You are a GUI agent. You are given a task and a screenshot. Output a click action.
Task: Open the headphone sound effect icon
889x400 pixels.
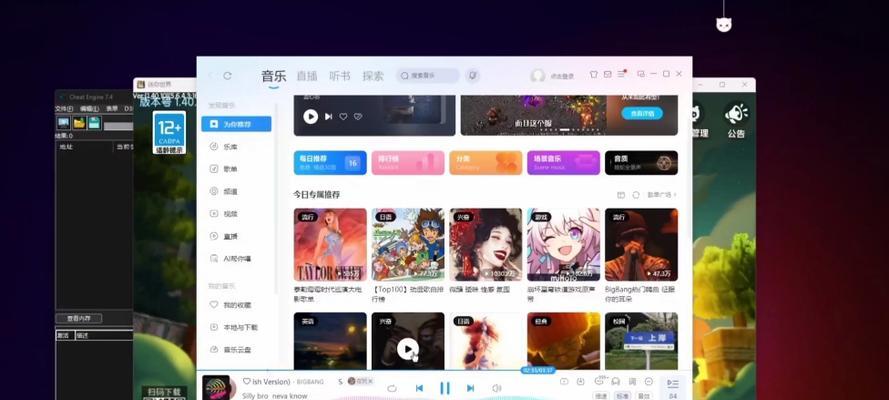[616, 381]
